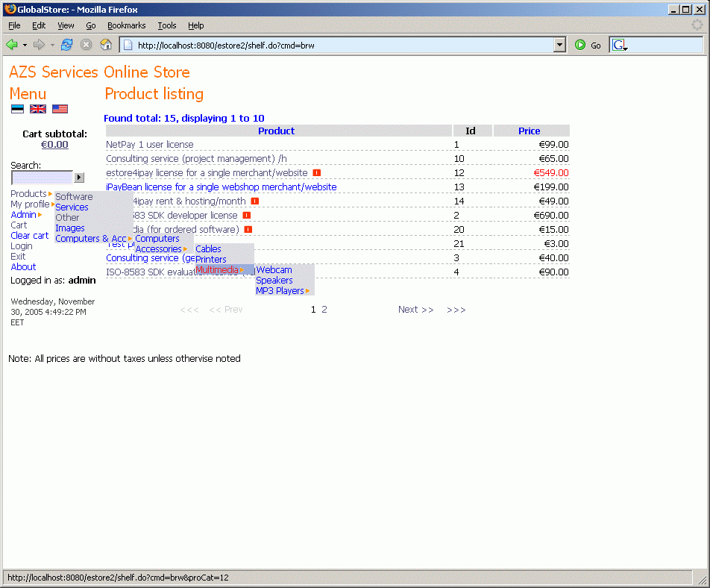Select the Images category
Image resolution: width=710 pixels, height=588 pixels.
(70, 228)
